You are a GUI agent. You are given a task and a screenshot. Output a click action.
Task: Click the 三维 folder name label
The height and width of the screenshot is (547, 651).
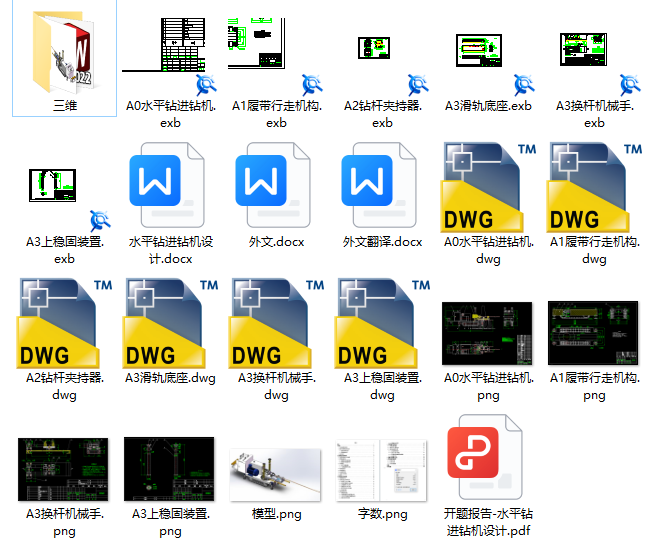click(65, 105)
